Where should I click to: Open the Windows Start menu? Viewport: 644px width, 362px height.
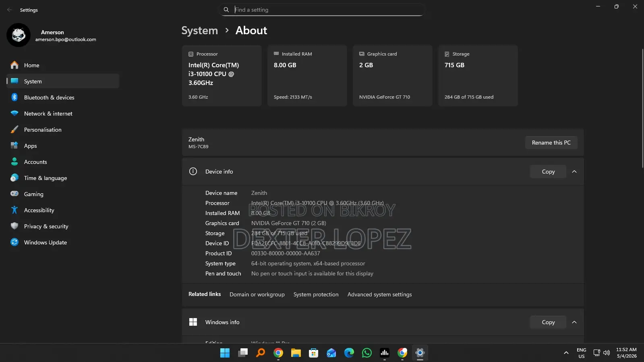point(225,353)
